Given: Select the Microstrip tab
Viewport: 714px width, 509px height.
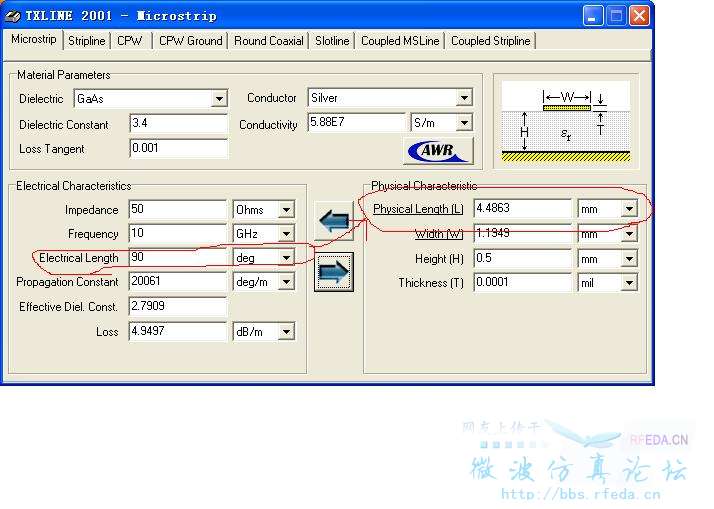Looking at the screenshot, I should (33, 40).
